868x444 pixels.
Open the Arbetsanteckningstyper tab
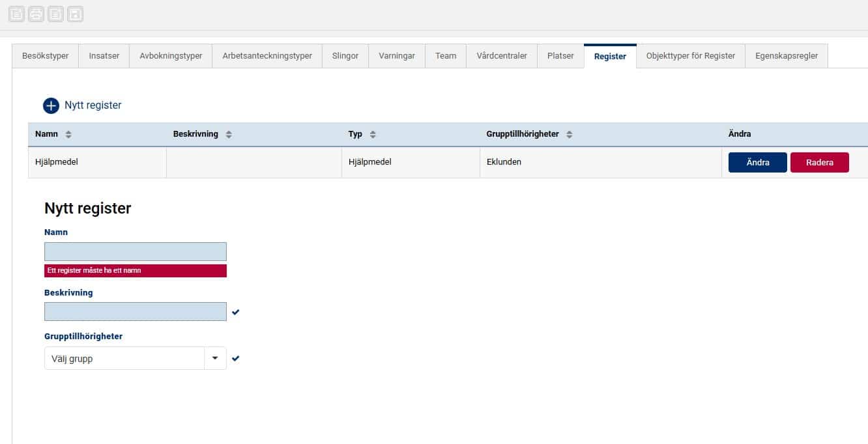[267, 56]
